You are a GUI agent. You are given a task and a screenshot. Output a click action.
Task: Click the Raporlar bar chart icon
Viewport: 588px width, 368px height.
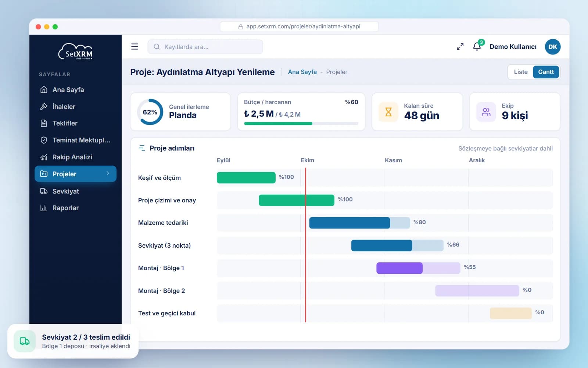pyautogui.click(x=44, y=208)
